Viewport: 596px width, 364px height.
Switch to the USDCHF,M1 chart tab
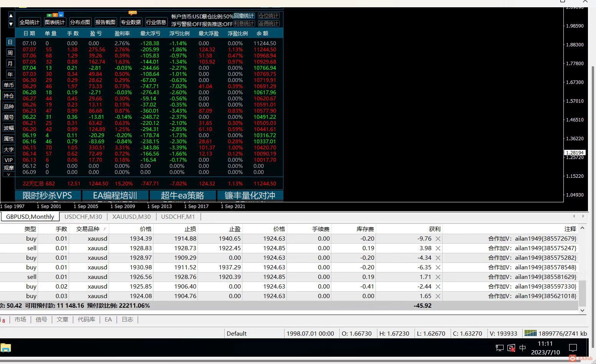pos(178,216)
